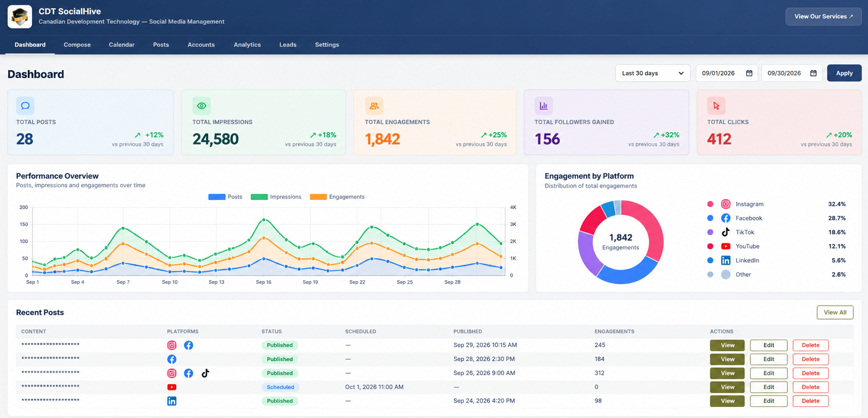Click Facebook icon in the Sep 28 post row
This screenshot has height=418, width=868.
172,359
